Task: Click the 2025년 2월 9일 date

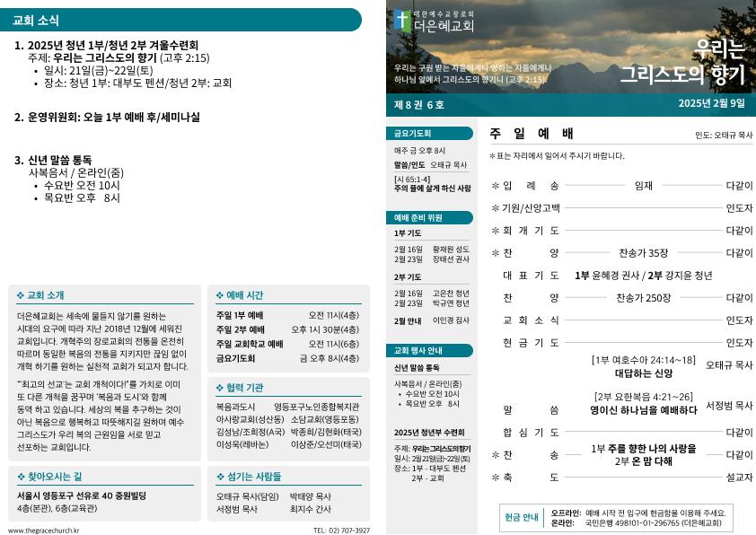Action: 711,104
